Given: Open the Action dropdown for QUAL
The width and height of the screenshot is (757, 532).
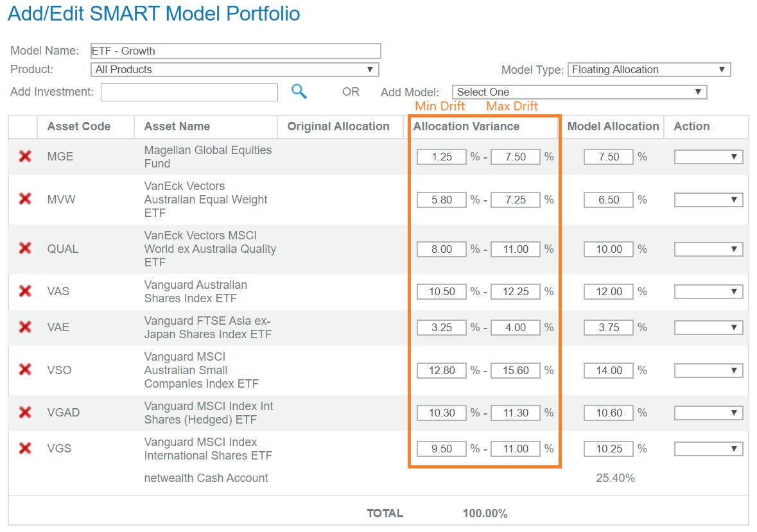Looking at the screenshot, I should (708, 249).
